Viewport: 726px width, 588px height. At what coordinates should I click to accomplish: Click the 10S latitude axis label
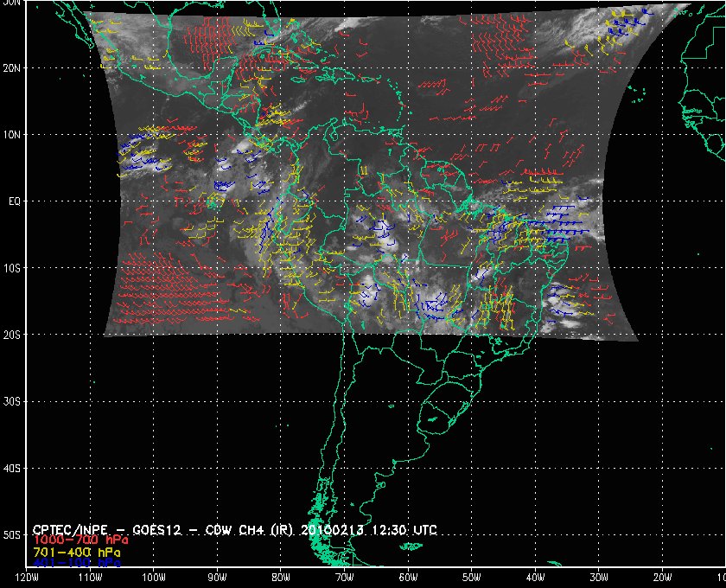(12, 268)
